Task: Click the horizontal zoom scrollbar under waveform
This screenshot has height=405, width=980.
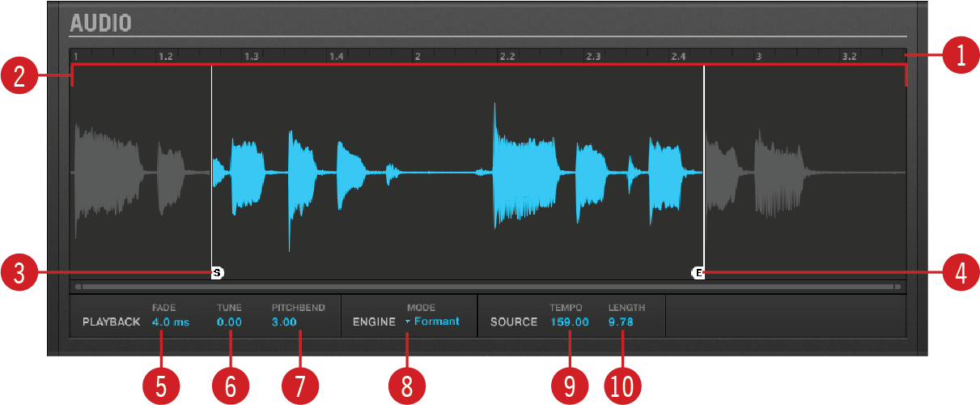Action: pyautogui.click(x=486, y=287)
